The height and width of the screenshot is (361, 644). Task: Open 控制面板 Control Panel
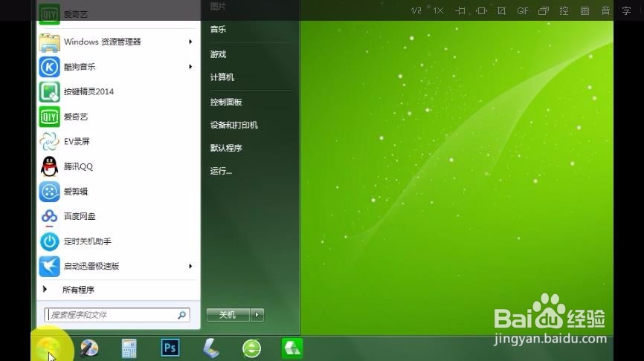click(x=226, y=103)
